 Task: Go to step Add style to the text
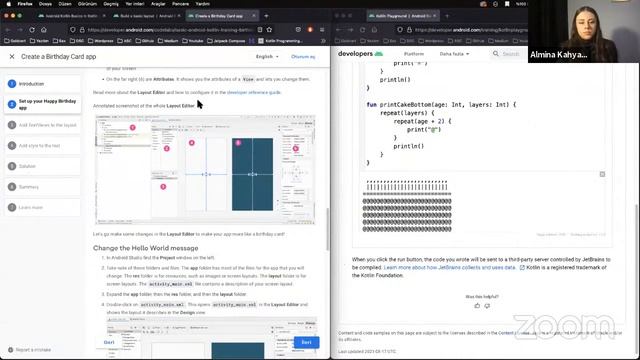pos(42,146)
